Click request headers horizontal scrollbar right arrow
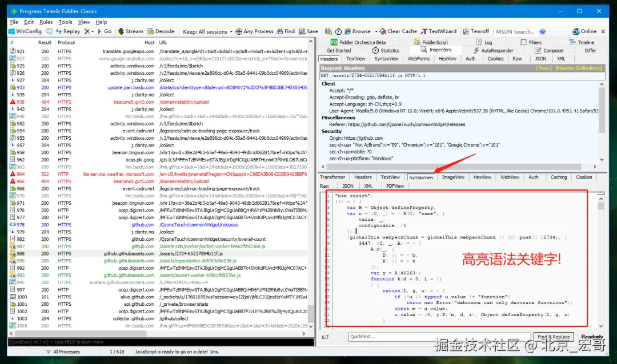 (595, 167)
